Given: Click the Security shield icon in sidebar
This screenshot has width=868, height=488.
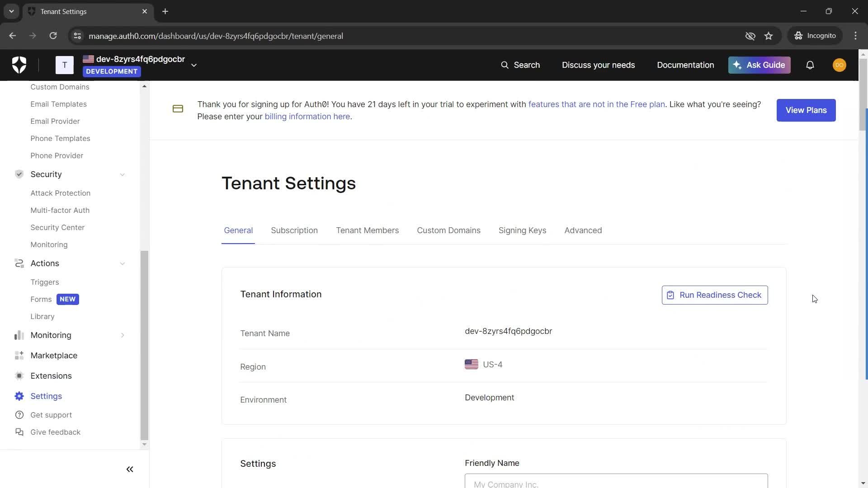Looking at the screenshot, I should (19, 174).
